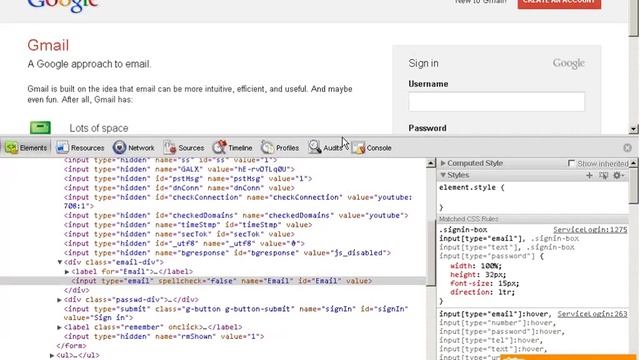This screenshot has height=360, width=640.
Task: Click the Username input field
Action: [496, 101]
